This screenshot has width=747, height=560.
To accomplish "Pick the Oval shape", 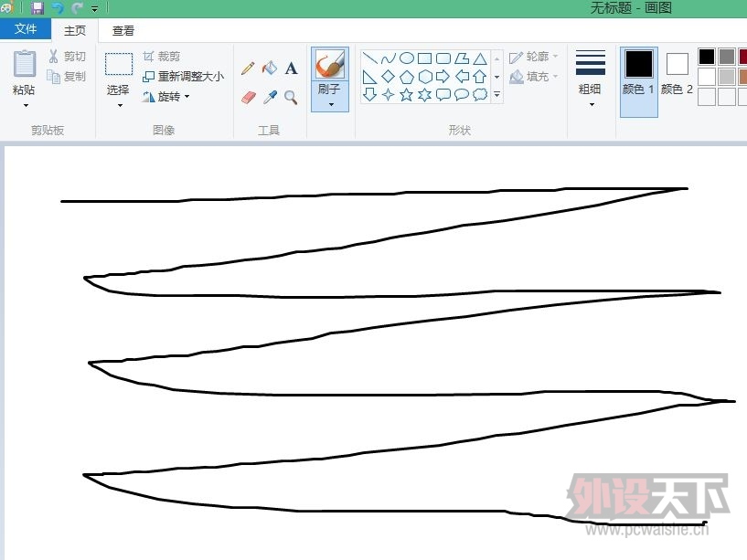I will point(406,58).
